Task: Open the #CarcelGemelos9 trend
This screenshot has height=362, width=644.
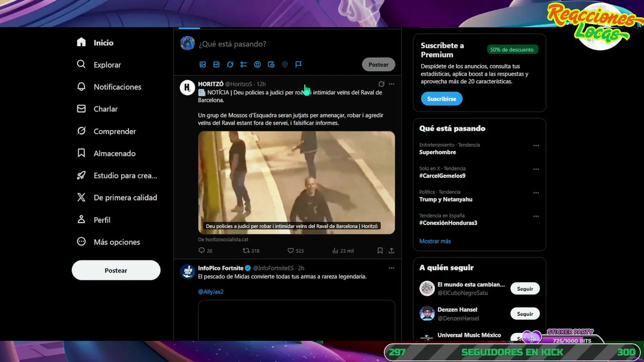Action: pos(442,176)
